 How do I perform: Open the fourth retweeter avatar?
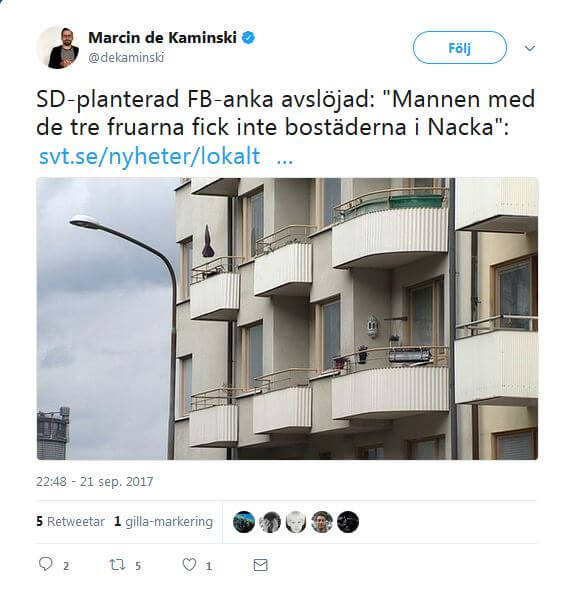pos(322,522)
